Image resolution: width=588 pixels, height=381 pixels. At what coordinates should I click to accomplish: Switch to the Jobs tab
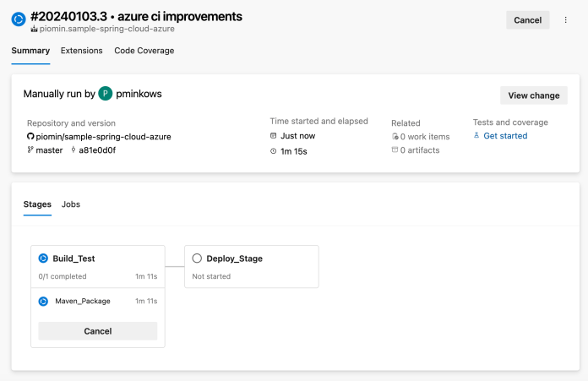[x=71, y=204]
